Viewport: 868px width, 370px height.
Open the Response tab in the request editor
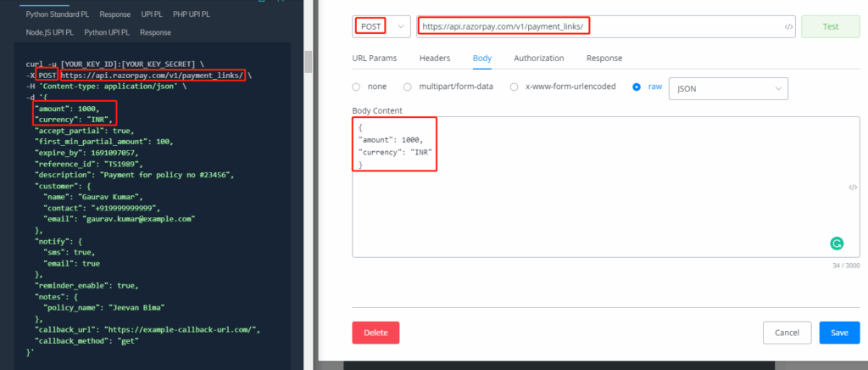[604, 58]
